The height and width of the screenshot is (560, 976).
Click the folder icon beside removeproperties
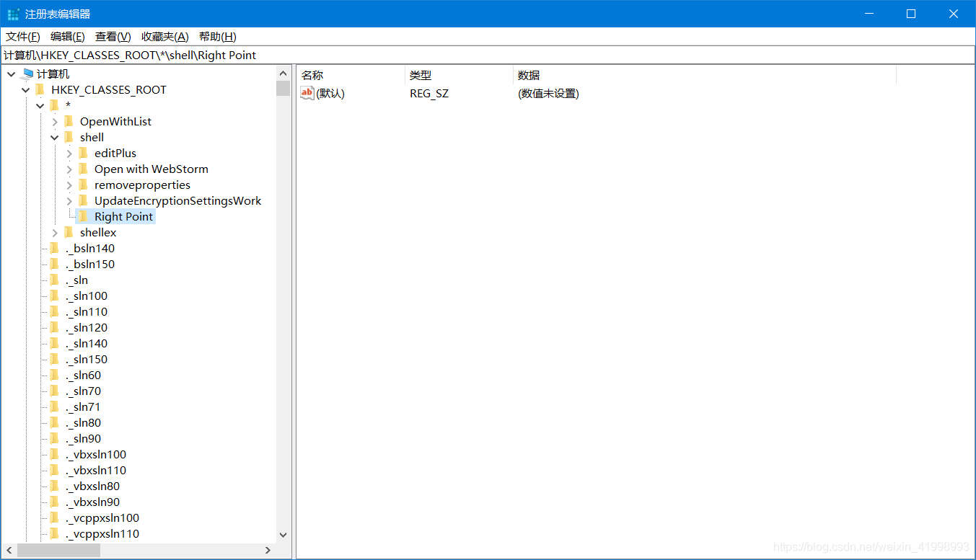(83, 185)
